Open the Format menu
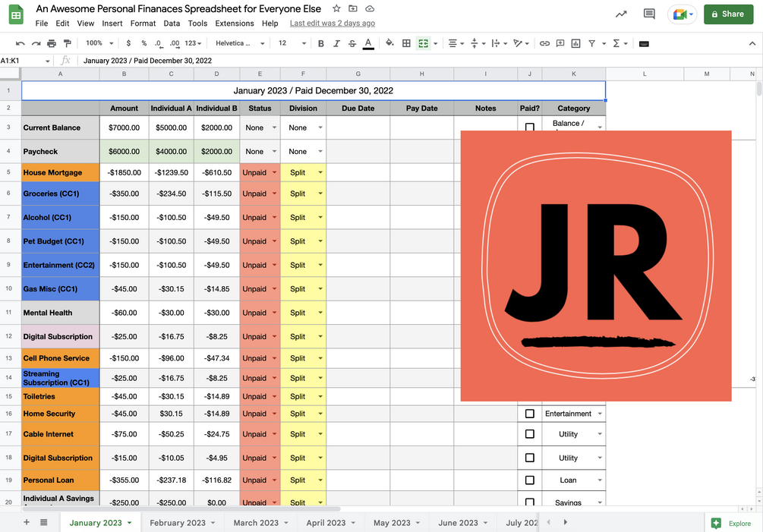 143,24
